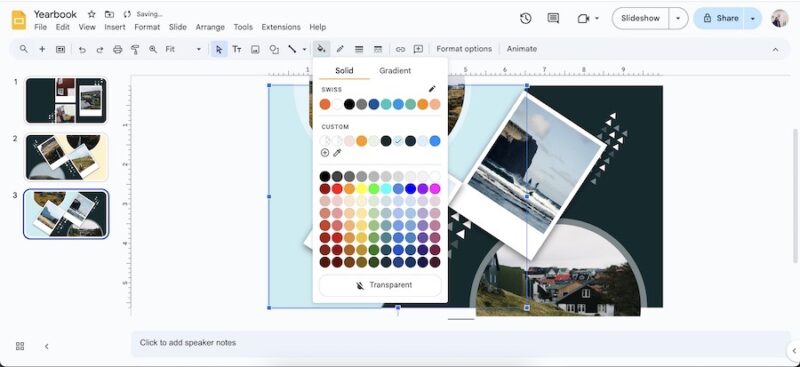The image size is (800, 367).
Task: Choose the pure yellow swatch
Action: 362,189
